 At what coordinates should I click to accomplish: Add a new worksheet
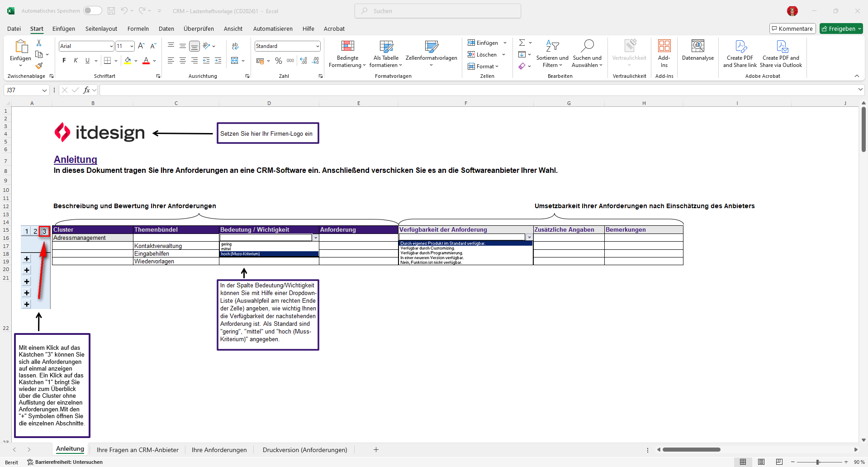(376, 450)
